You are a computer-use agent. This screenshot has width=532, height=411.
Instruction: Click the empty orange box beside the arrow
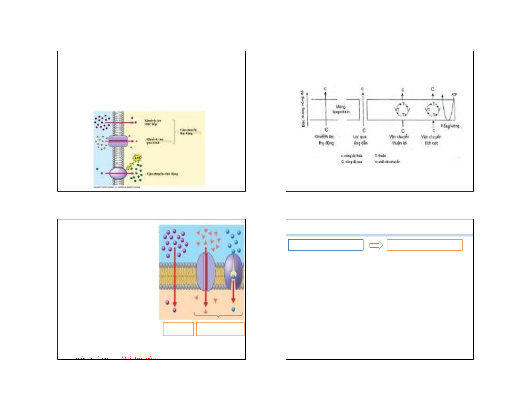(425, 245)
